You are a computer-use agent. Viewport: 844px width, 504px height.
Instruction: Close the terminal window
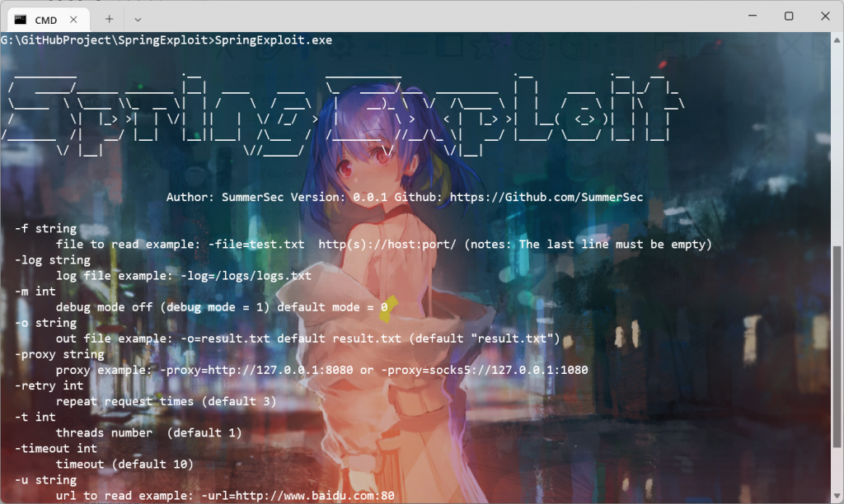coord(825,16)
